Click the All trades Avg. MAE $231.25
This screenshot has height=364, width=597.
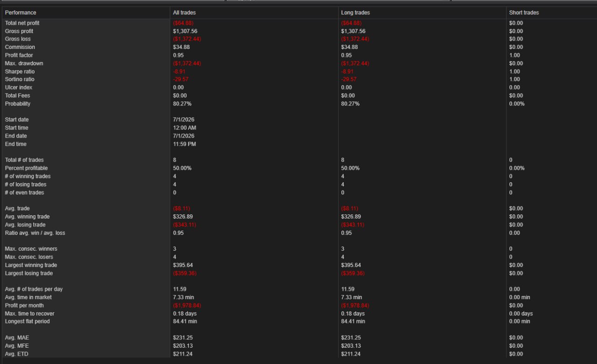(x=183, y=338)
